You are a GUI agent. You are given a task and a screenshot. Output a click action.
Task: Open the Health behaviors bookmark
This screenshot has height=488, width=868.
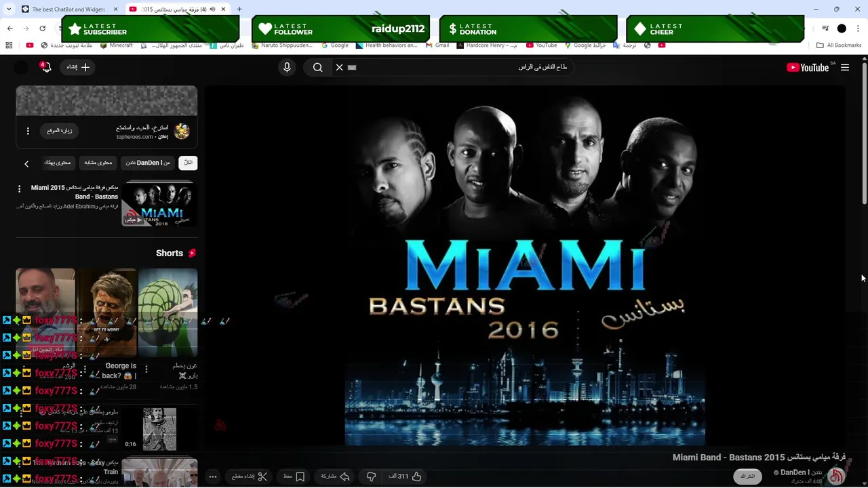pyautogui.click(x=387, y=45)
